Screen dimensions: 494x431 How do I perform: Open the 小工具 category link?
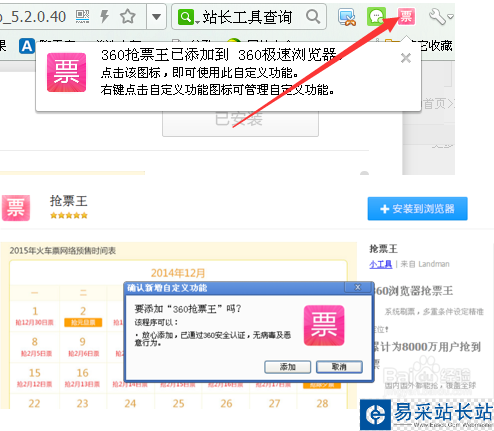[x=380, y=264]
